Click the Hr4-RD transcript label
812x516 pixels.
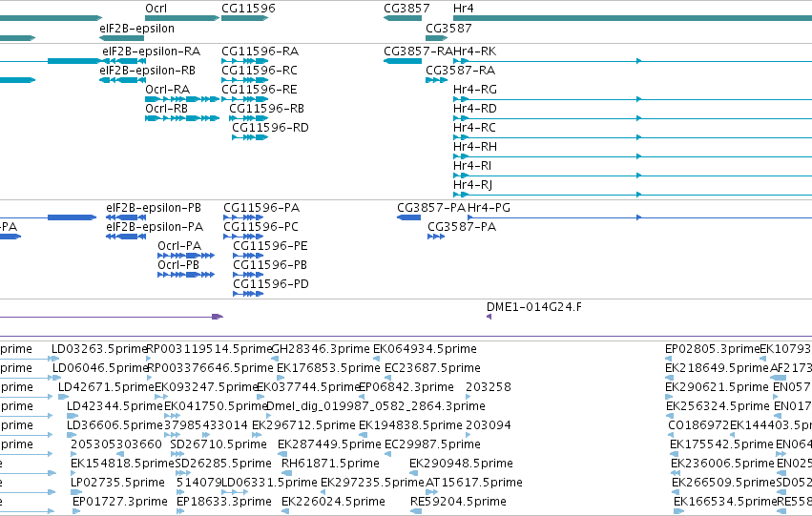(475, 109)
